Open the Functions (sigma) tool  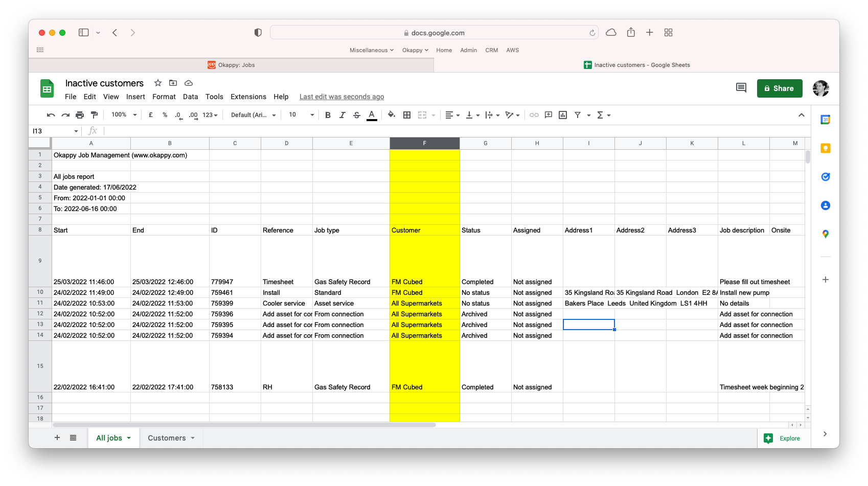pyautogui.click(x=601, y=115)
